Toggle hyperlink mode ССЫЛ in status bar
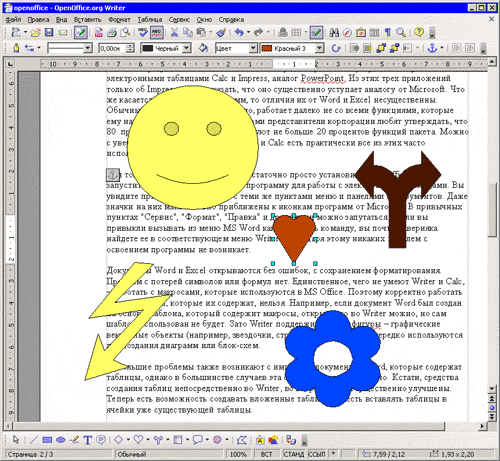The width and height of the screenshot is (500, 461). 316,454
